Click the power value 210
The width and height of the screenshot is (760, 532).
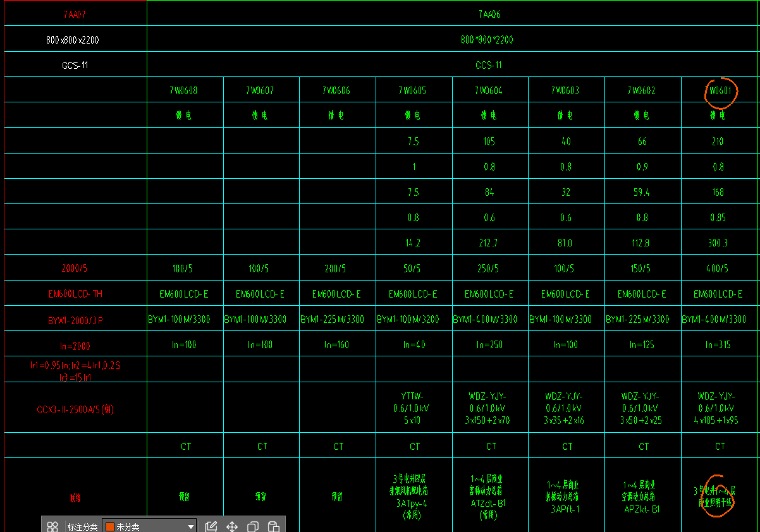(718, 142)
